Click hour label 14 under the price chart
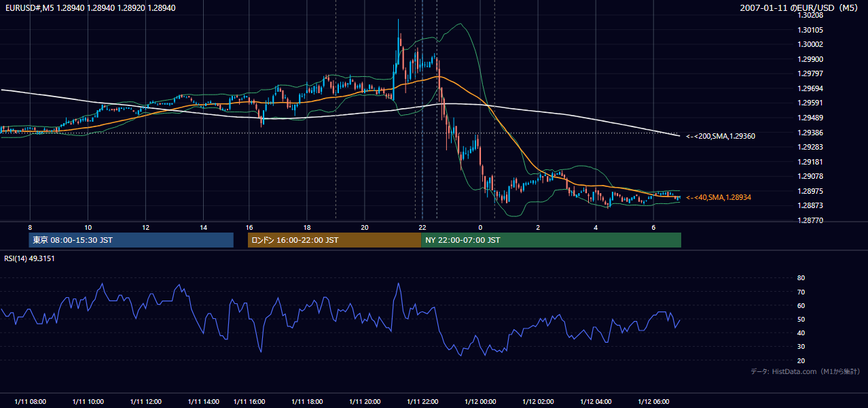 tap(203, 227)
